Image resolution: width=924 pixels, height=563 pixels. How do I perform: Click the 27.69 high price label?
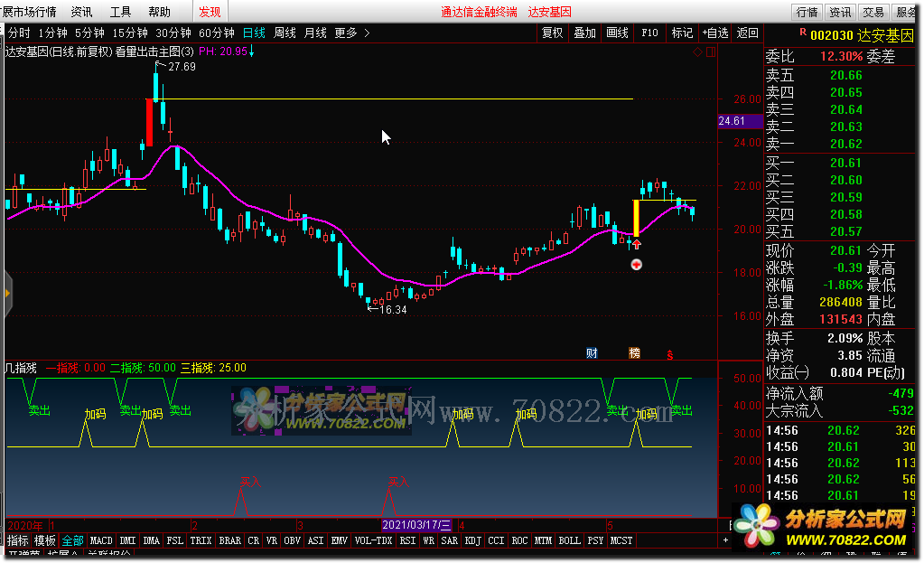[x=182, y=67]
